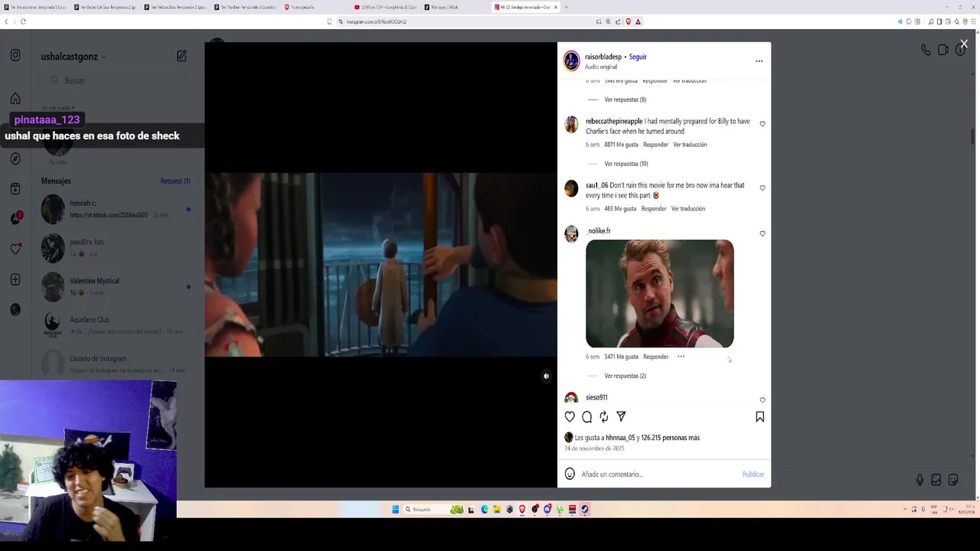Click the Buscar search field
Image resolution: width=980 pixels, height=551 pixels.
[x=116, y=80]
